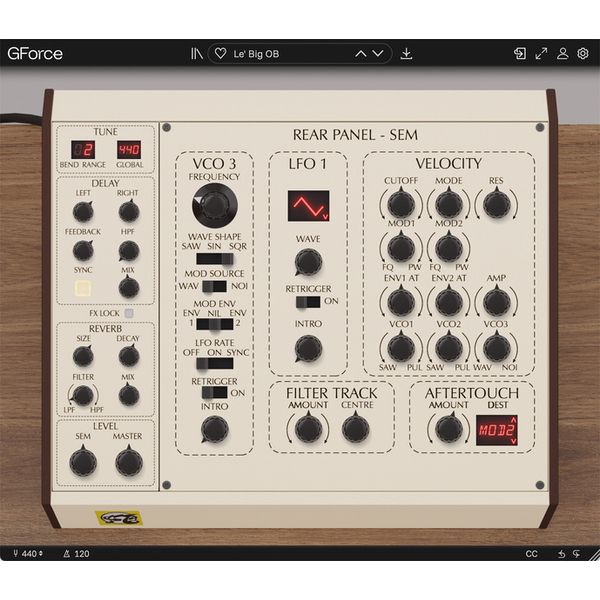
Task: Click the Delay RIGHT knob
Action: click(x=129, y=212)
